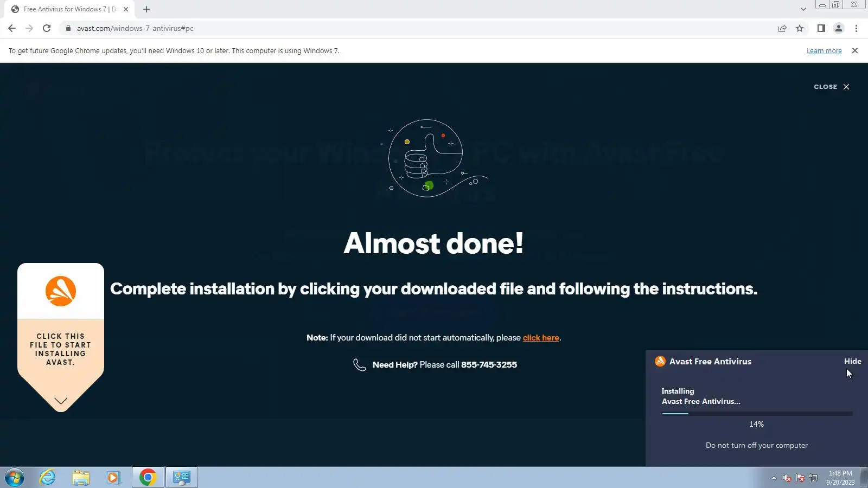Click the 14% progress value

[x=756, y=424]
